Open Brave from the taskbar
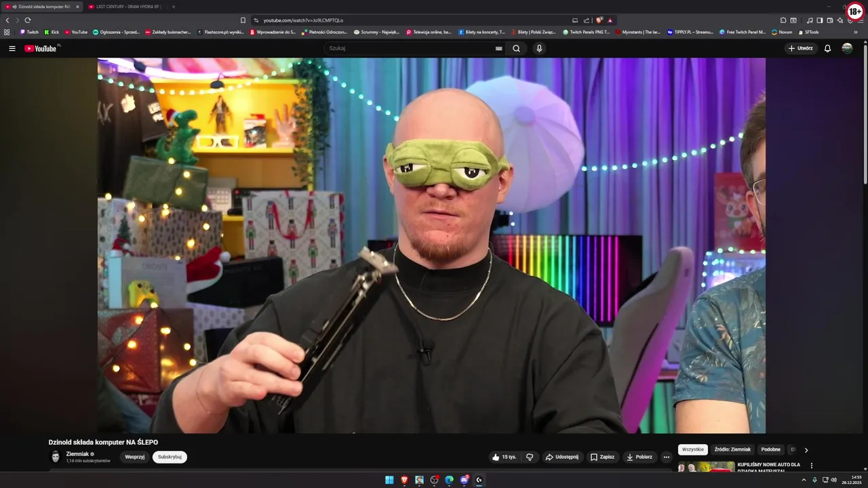Screen dimensions: 868x488 [x=404, y=480]
